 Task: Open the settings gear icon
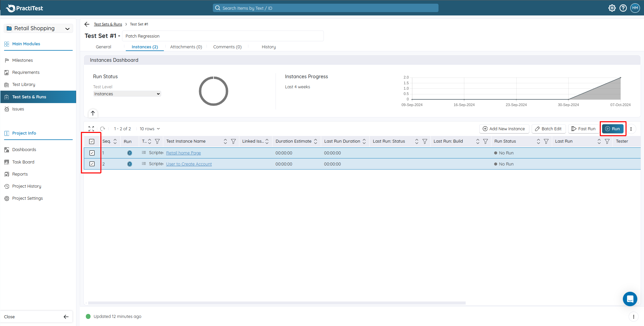click(x=612, y=8)
